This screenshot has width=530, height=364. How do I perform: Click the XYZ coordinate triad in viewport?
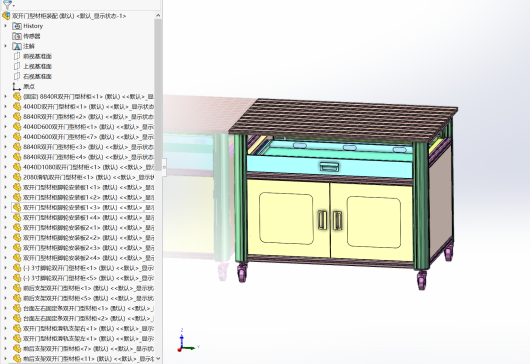point(188,341)
